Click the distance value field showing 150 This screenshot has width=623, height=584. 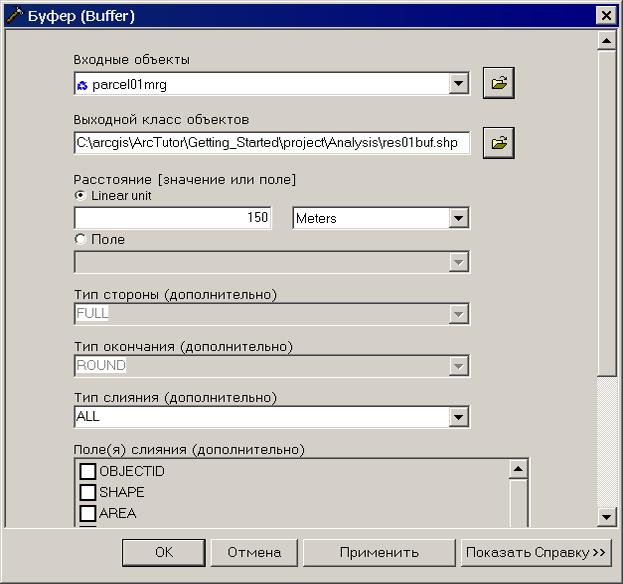[x=173, y=218]
